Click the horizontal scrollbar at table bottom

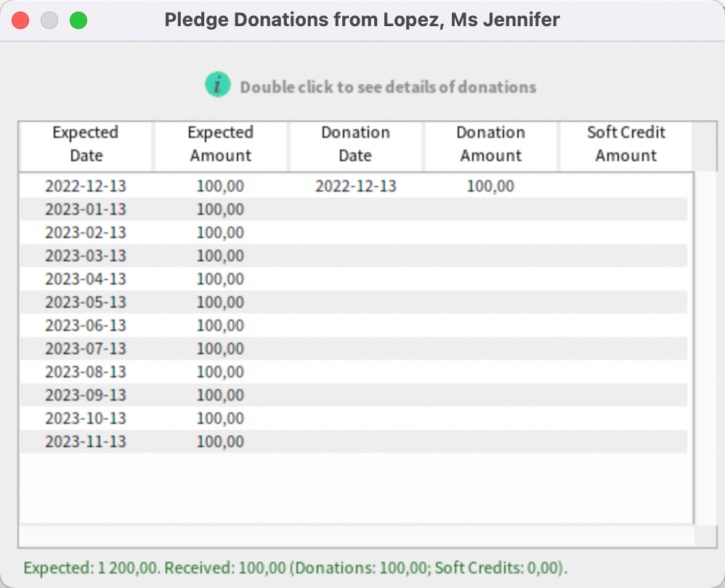356,536
